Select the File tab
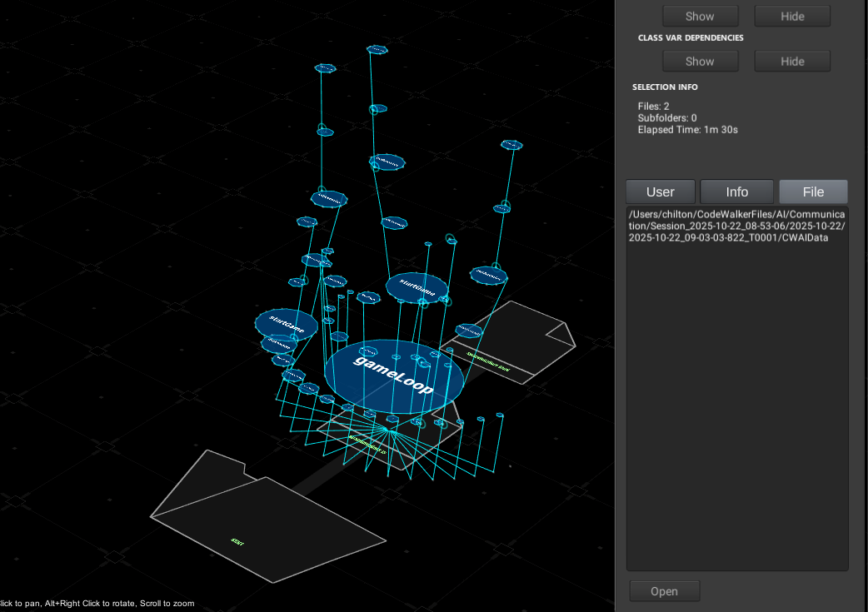Image resolution: width=868 pixels, height=612 pixels. click(813, 192)
